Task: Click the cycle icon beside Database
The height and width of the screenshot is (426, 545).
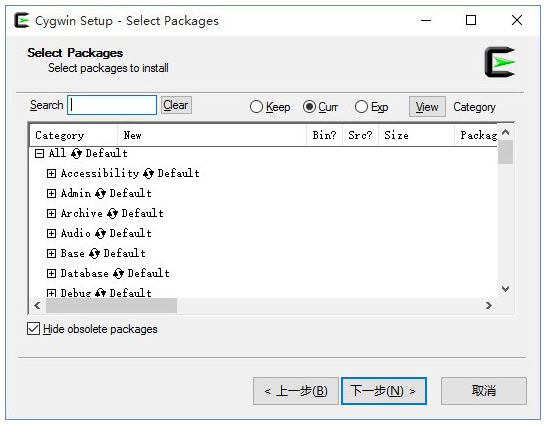Action: (118, 273)
